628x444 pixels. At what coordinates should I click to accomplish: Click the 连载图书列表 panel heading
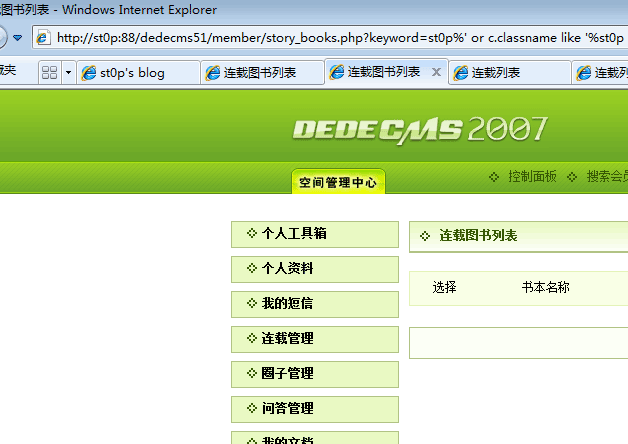coord(478,235)
